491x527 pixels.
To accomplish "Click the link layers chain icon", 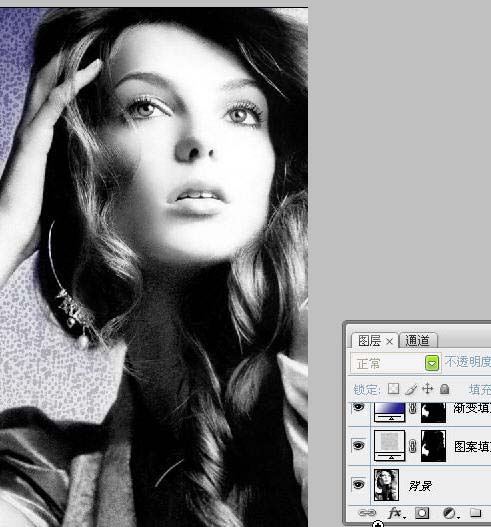I will [x=367, y=513].
